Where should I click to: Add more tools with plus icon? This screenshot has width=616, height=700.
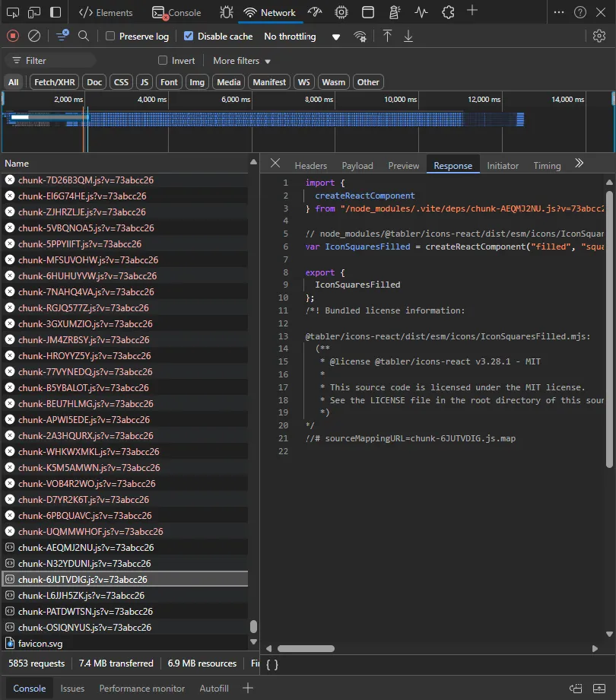(472, 10)
